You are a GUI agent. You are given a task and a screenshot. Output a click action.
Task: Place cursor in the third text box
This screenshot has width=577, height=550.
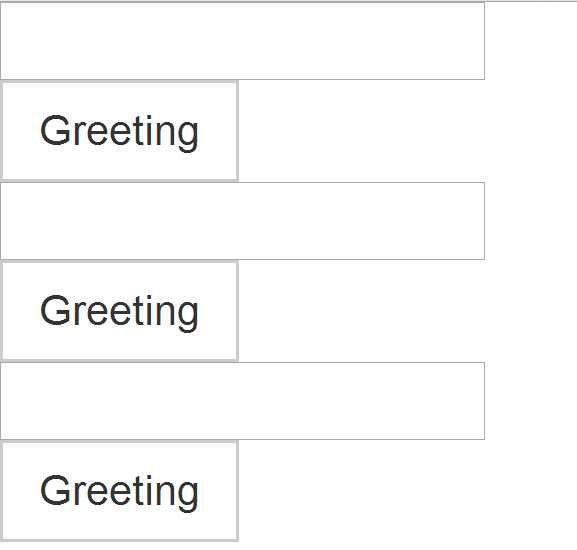click(243, 401)
